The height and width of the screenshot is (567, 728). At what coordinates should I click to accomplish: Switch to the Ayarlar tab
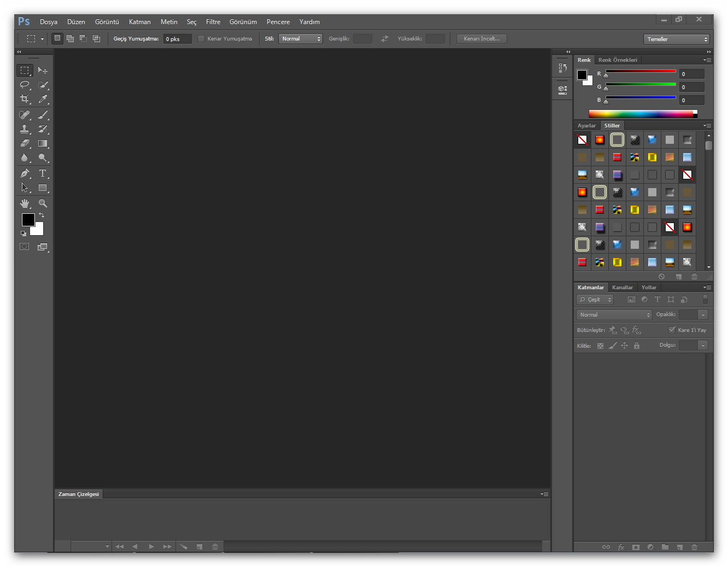(586, 126)
